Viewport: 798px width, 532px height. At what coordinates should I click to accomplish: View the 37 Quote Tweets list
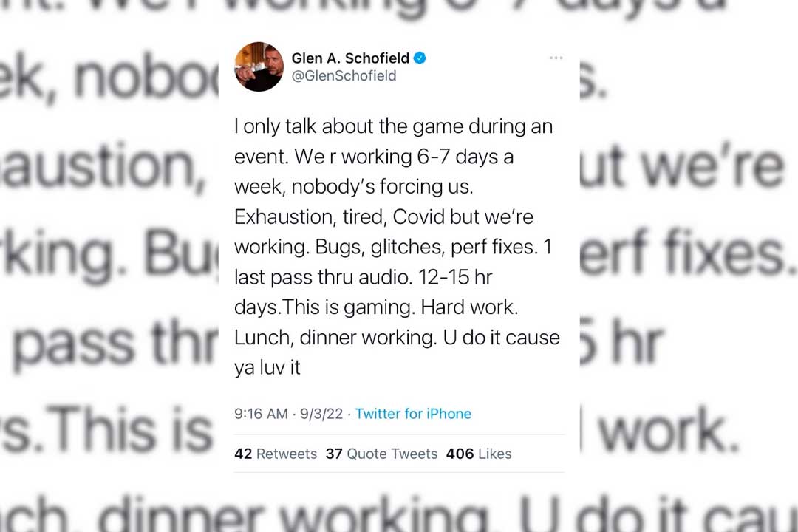coord(381,454)
